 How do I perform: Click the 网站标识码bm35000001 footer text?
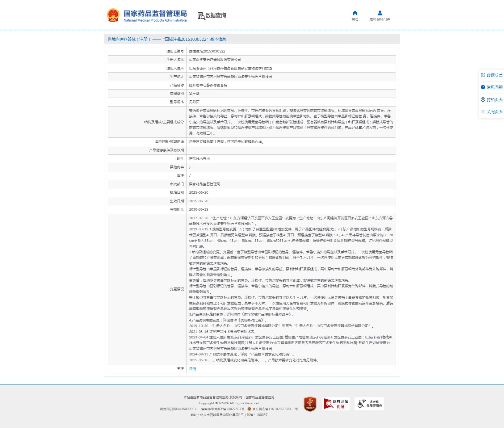tap(178, 409)
